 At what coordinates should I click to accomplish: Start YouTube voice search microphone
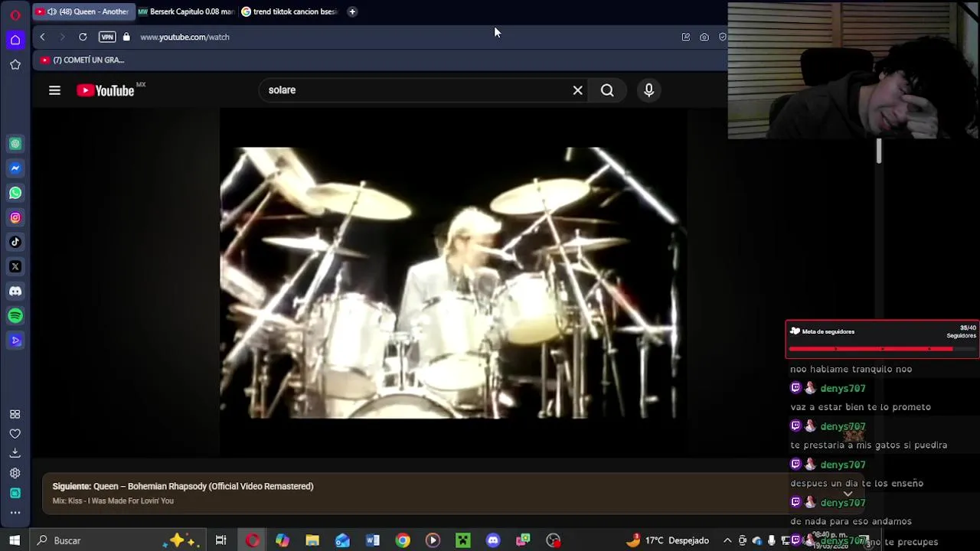click(649, 90)
